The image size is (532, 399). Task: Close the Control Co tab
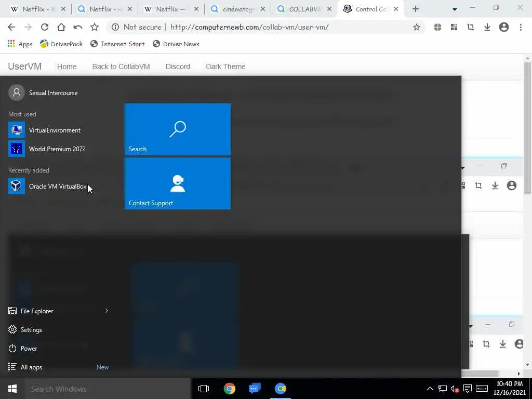tap(396, 9)
